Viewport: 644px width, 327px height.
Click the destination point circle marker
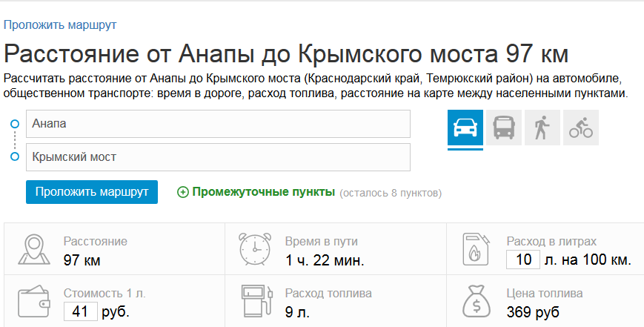pos(15,156)
